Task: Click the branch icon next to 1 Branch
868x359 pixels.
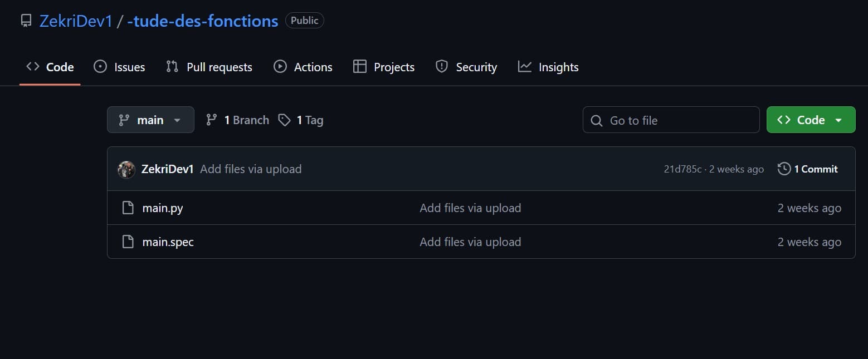Action: pyautogui.click(x=211, y=119)
